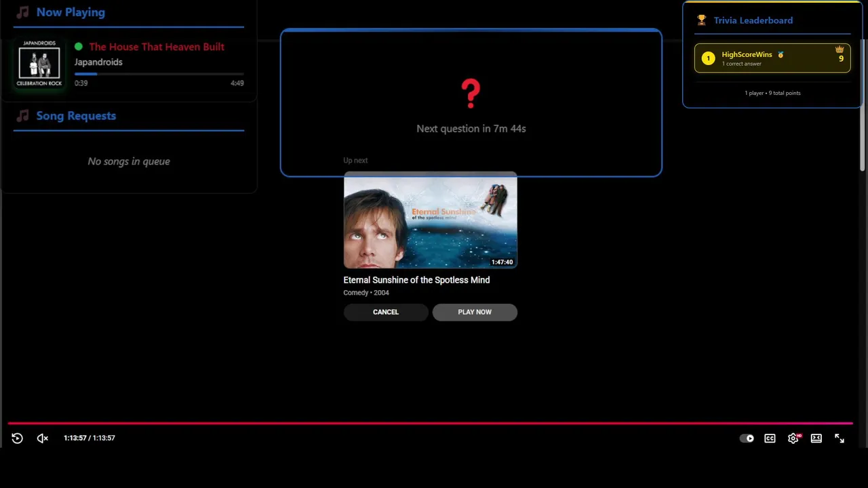Click The House That Heaven Built song title
The width and height of the screenshot is (868, 488).
[x=157, y=47]
